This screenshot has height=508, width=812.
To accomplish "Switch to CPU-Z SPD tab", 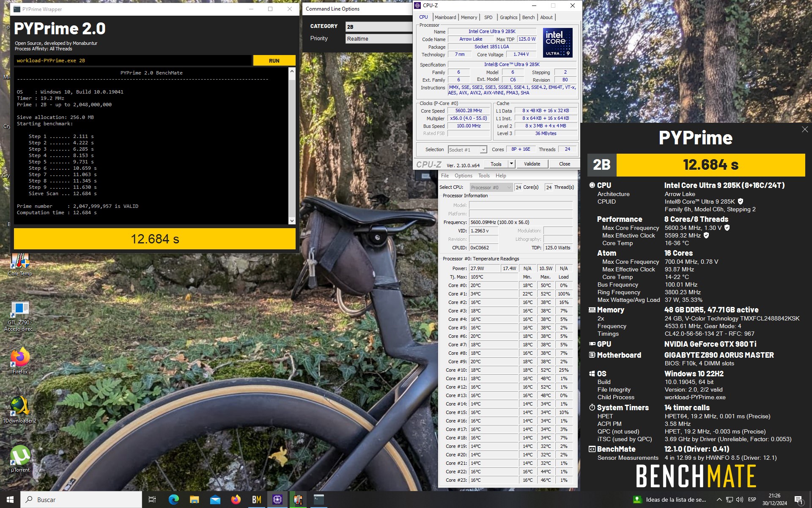I will tap(488, 17).
